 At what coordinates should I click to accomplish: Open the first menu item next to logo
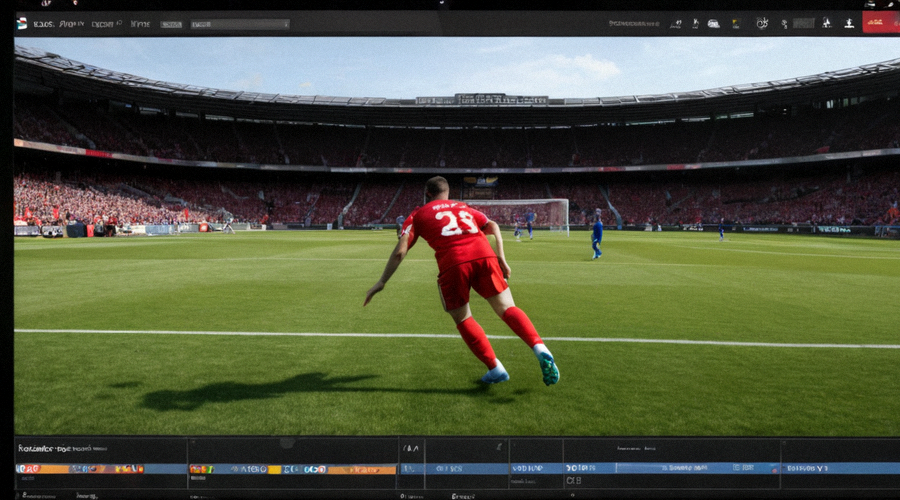[44, 24]
